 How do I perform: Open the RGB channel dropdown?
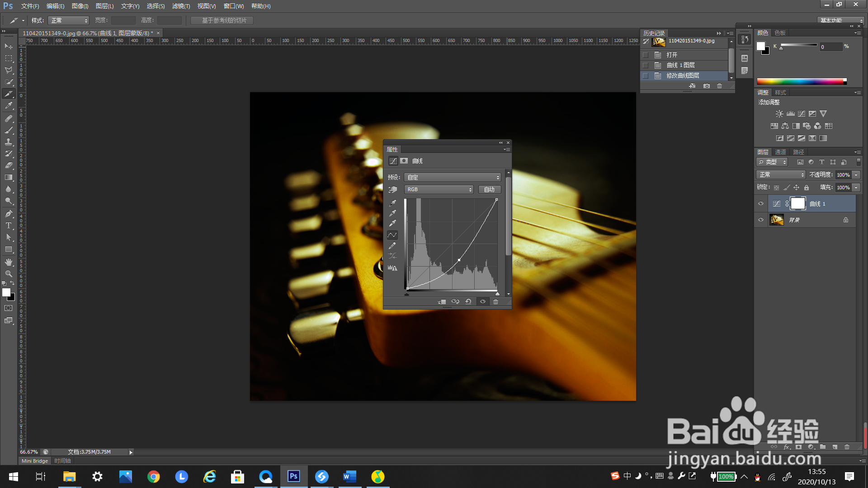coord(439,189)
